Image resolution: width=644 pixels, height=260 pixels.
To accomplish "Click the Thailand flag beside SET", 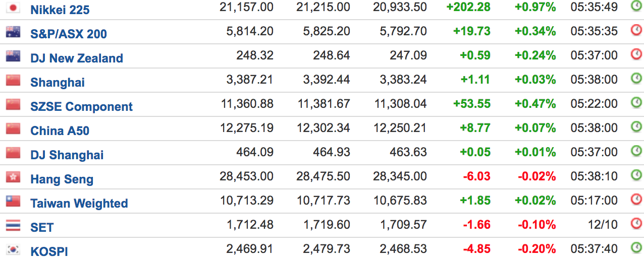I will point(13,225).
